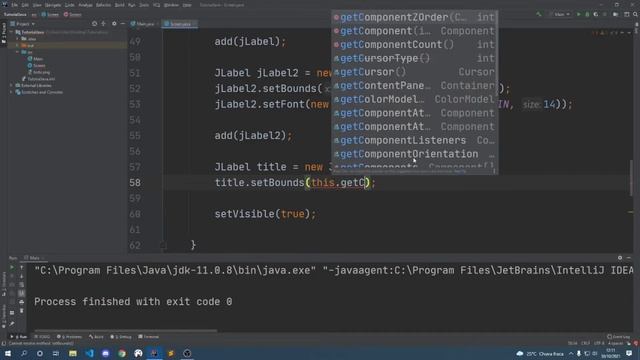Click the up arrow icon in Run panel
The height and width of the screenshot is (360, 640).
(22, 268)
